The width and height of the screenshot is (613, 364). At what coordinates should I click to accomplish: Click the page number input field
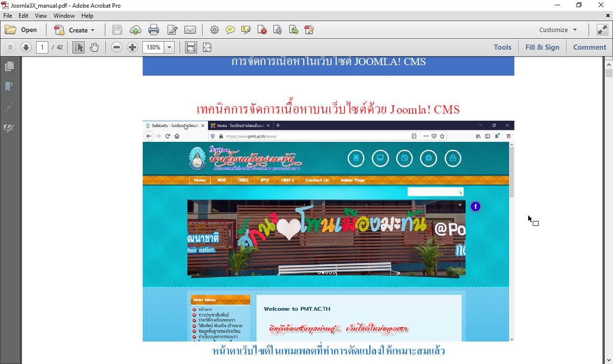42,47
